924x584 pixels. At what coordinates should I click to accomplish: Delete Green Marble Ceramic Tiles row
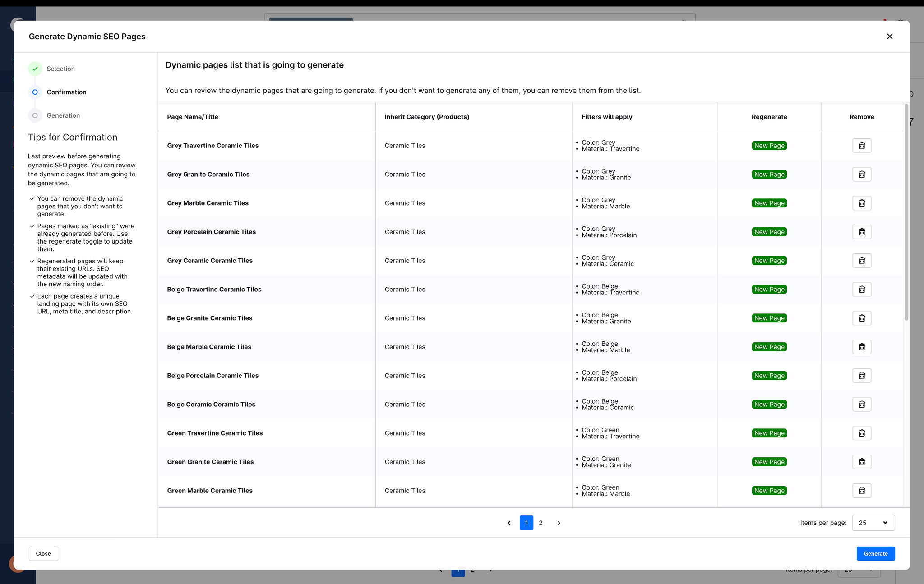click(x=862, y=491)
